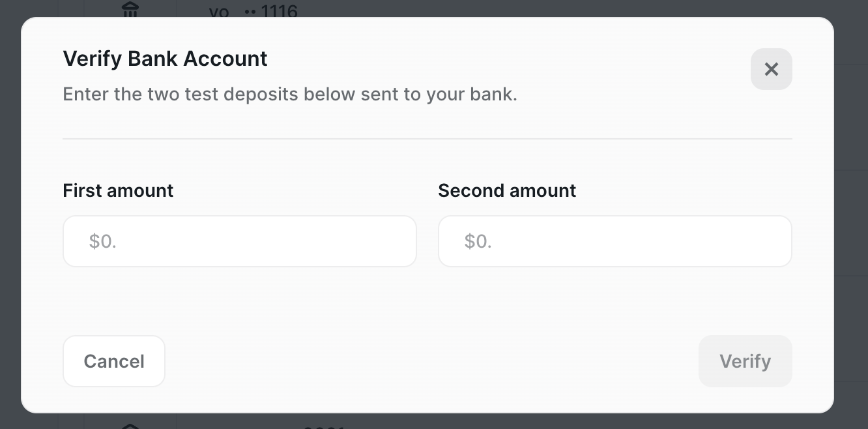Click the "vo" text beside account 1116
The width and height of the screenshot is (868, 429).
pos(219,11)
